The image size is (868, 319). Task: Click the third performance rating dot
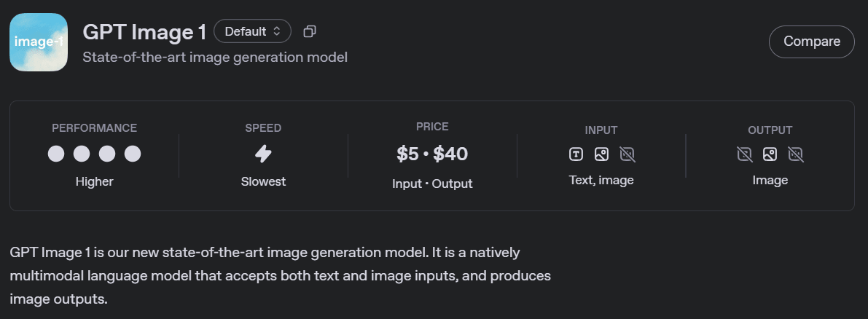107,154
